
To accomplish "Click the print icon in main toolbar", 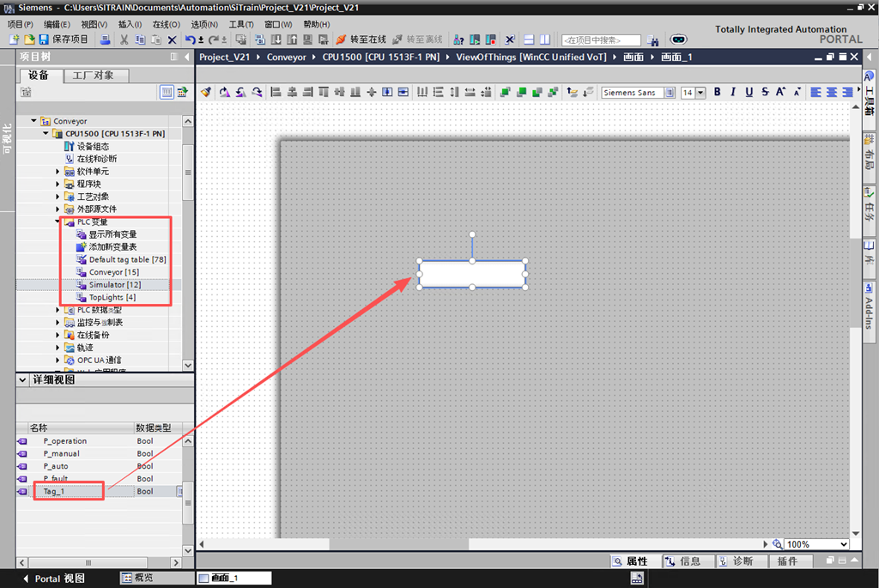I will pos(105,39).
